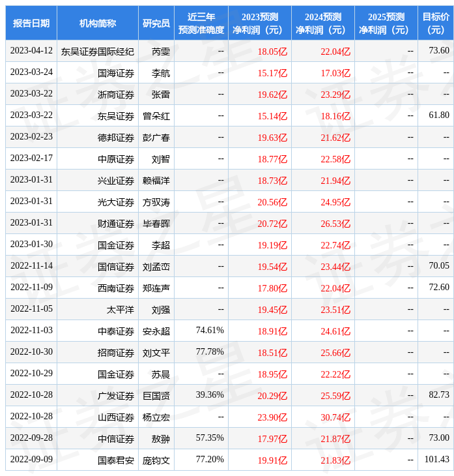Click the 23.29亿 profit value
The width and height of the screenshot is (454, 476).
(x=335, y=95)
